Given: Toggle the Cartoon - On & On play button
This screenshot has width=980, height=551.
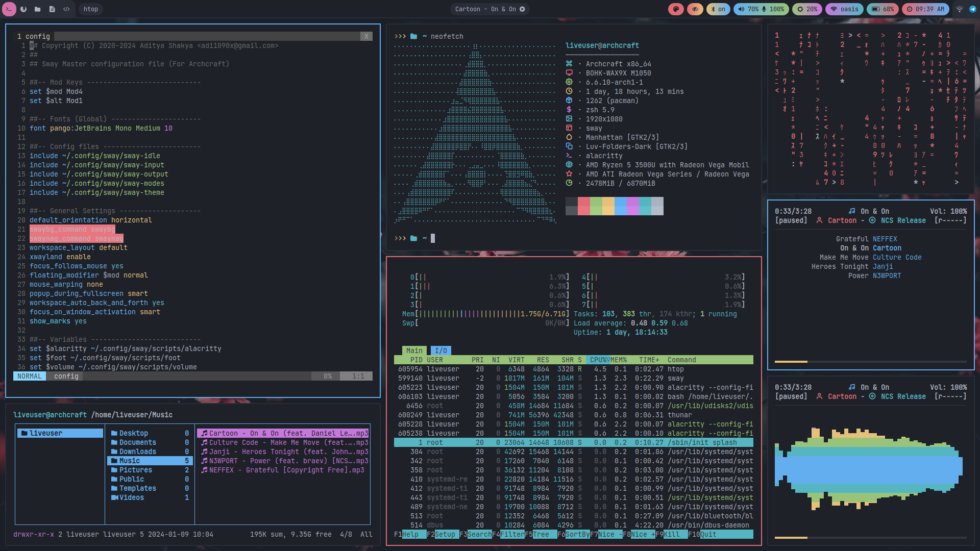Looking at the screenshot, I should point(522,9).
